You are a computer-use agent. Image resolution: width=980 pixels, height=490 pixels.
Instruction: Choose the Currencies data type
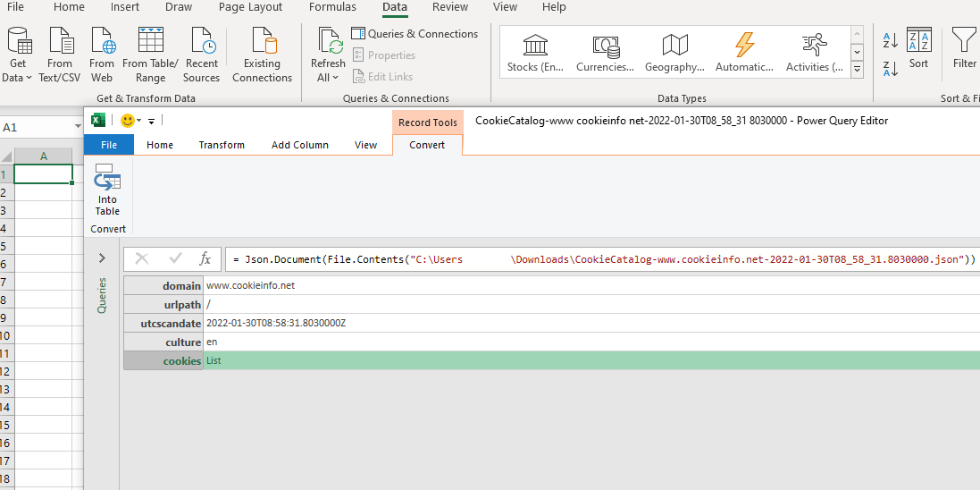pyautogui.click(x=605, y=53)
